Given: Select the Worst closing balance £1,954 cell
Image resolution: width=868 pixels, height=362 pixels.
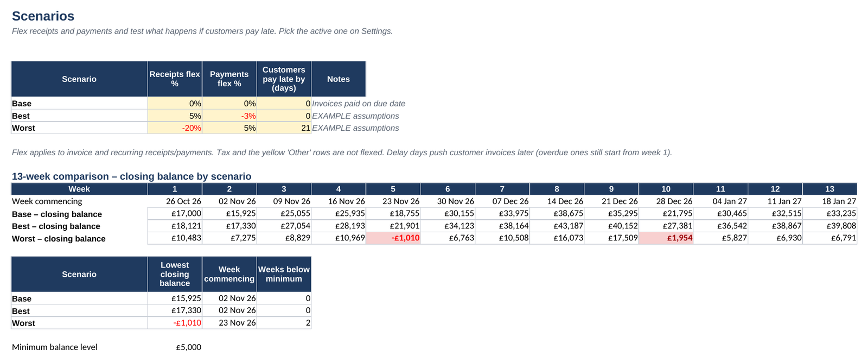Looking at the screenshot, I should 666,238.
